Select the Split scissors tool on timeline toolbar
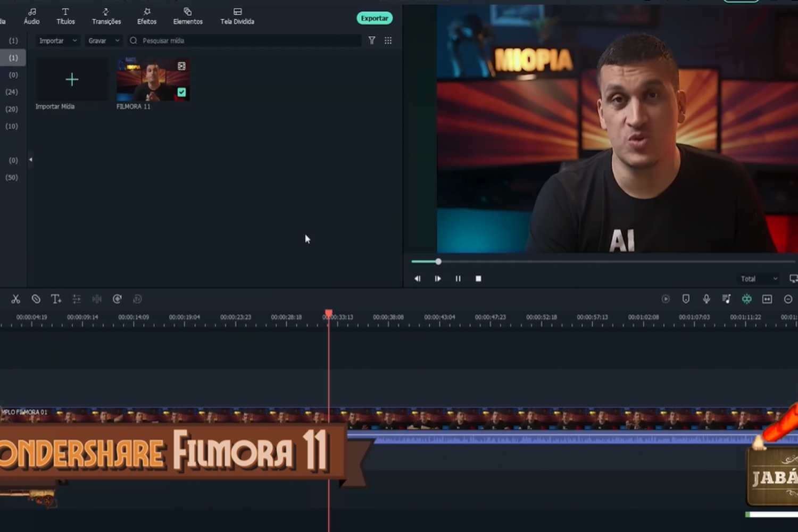798x532 pixels. coord(16,299)
